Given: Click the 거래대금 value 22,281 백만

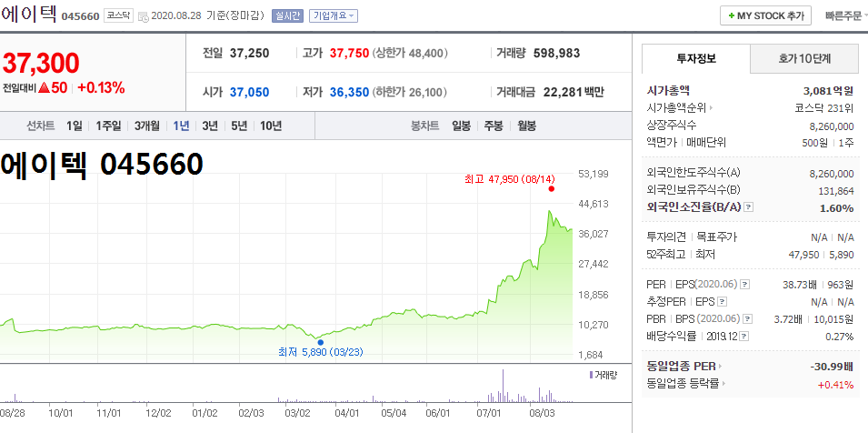Looking at the screenshot, I should point(574,92).
